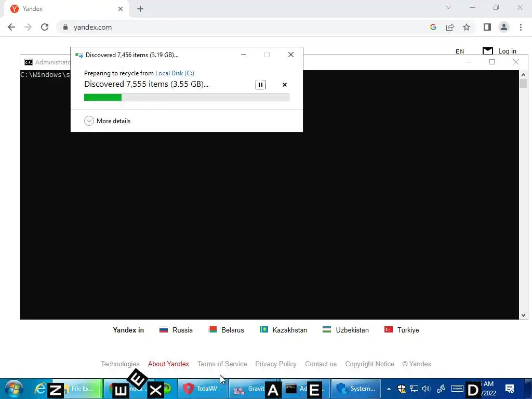
Task: Pause the recycle operation
Action: (x=260, y=85)
